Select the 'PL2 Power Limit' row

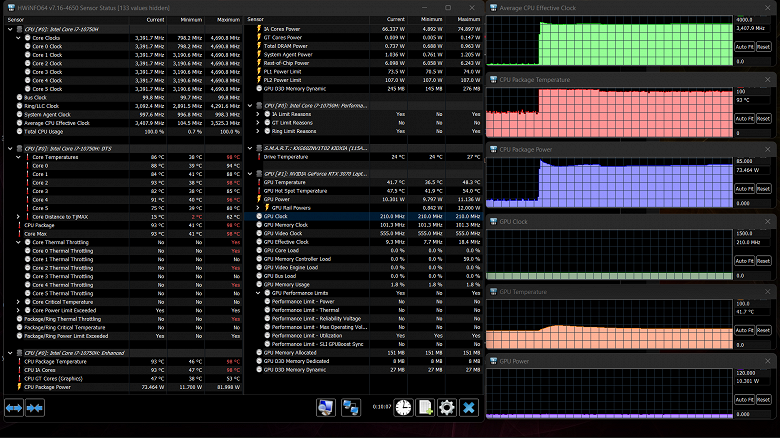click(364, 80)
